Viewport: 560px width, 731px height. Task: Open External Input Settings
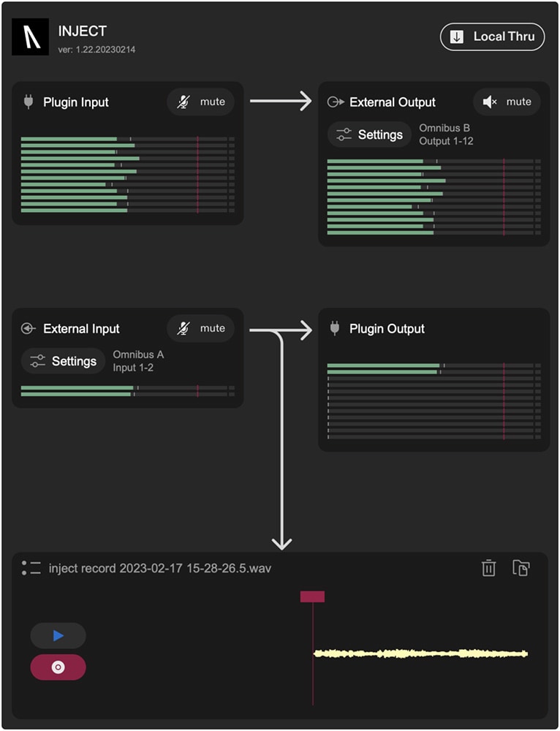pos(64,361)
